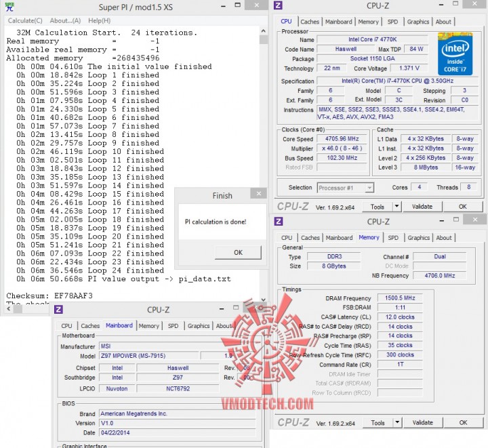
Task: Select active Mainboard tab in Mainboard CPU-Z window
Action: 119,325
